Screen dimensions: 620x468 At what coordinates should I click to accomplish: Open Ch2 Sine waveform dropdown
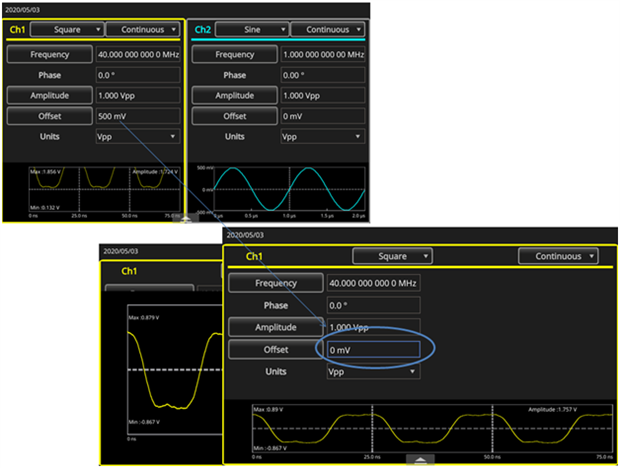click(252, 30)
